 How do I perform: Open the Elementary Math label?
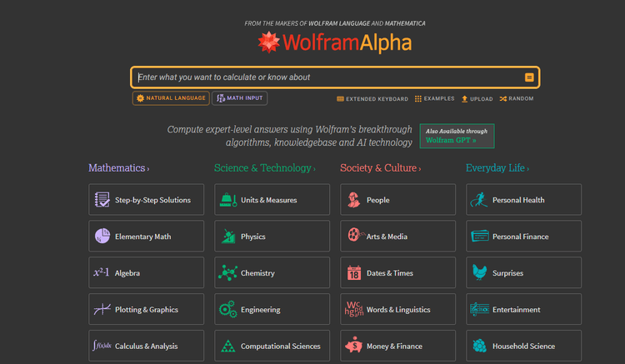tap(142, 237)
